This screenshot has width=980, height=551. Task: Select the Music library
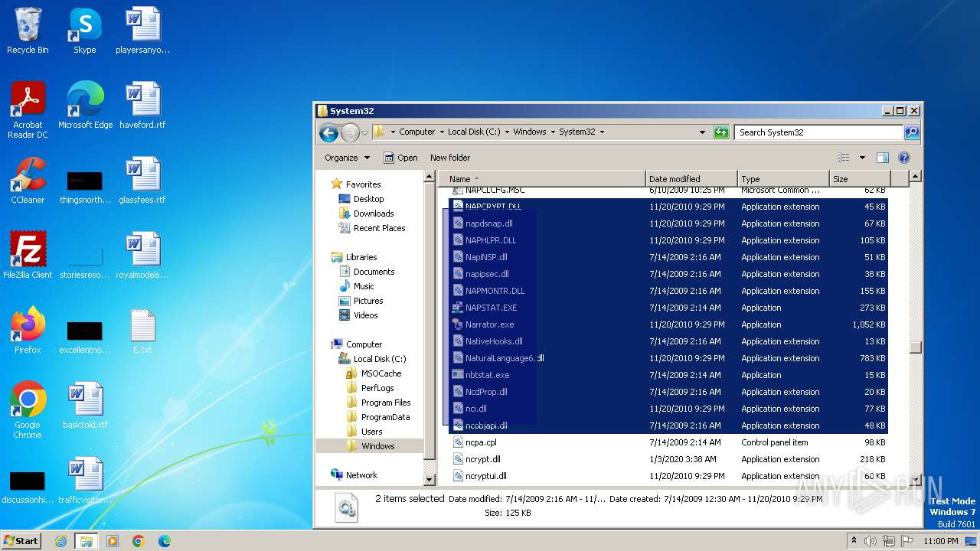point(364,286)
